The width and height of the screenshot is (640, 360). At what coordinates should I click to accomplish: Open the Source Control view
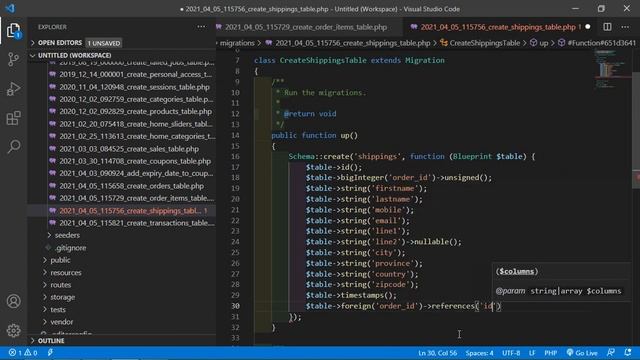13,60
